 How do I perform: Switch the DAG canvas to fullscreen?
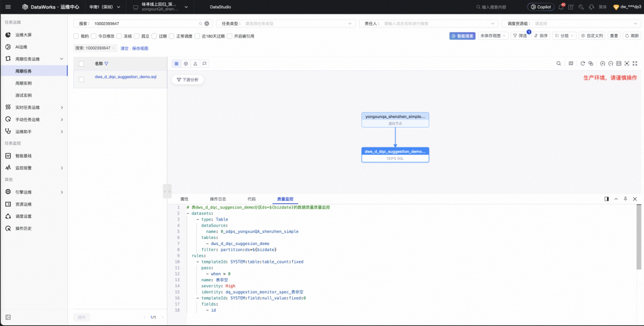[635, 64]
